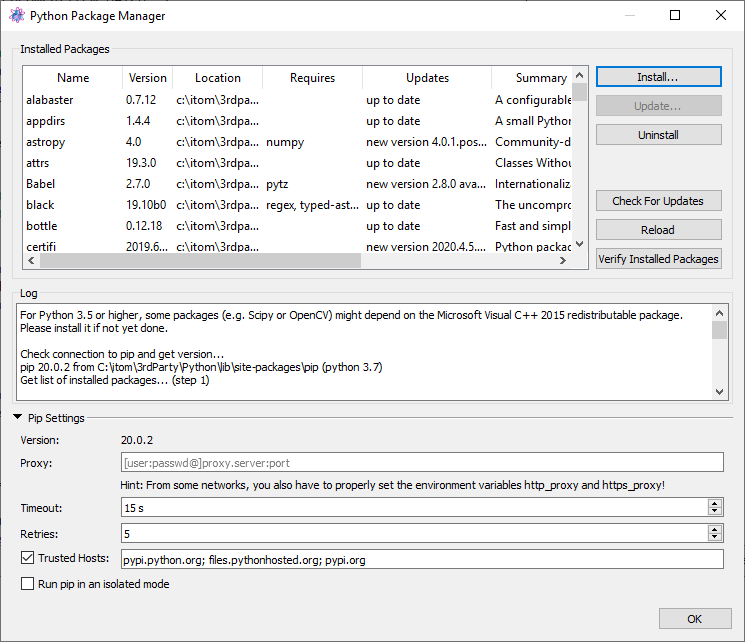The width and height of the screenshot is (745, 642).
Task: Click the Log panel's scroll-down arrow
Action: pos(719,392)
